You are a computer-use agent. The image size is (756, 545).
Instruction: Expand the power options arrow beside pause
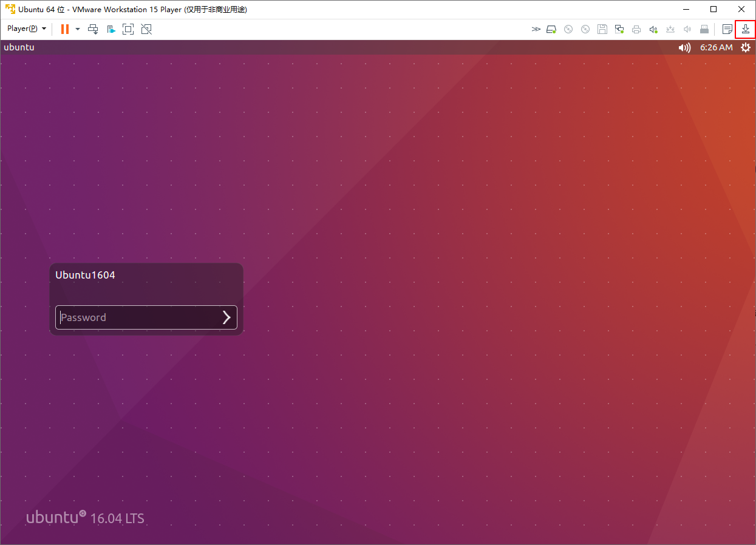78,29
